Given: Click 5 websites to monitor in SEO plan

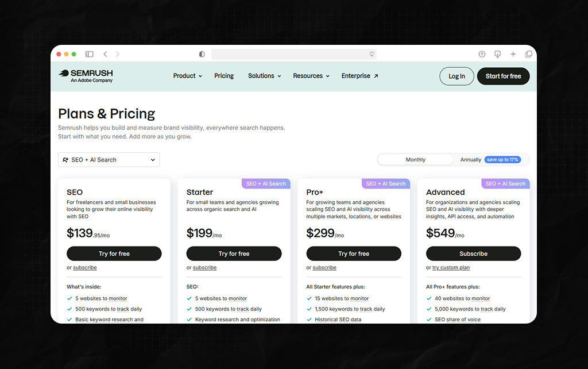Looking at the screenshot, I should click(101, 298).
